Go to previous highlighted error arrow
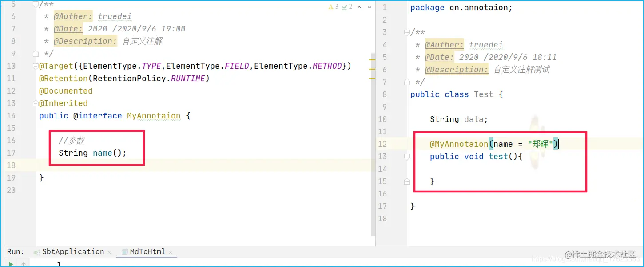This screenshot has height=267, width=644. point(359,7)
